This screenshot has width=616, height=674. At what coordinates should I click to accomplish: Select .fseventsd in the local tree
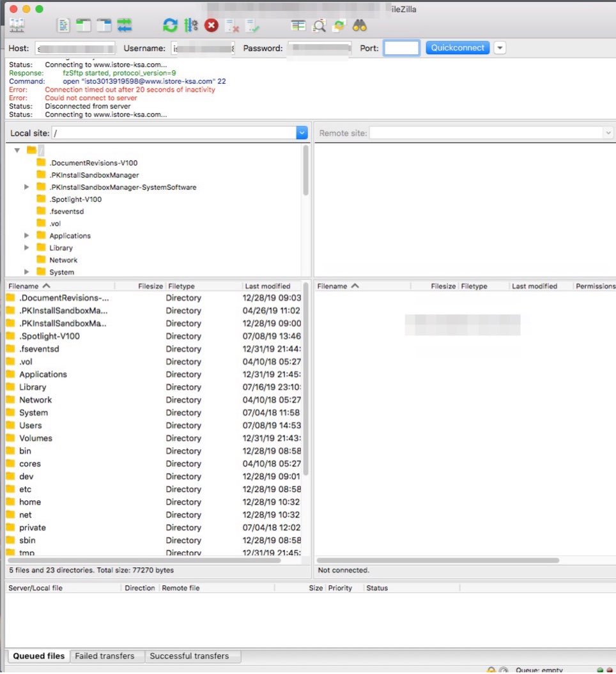[x=66, y=211]
